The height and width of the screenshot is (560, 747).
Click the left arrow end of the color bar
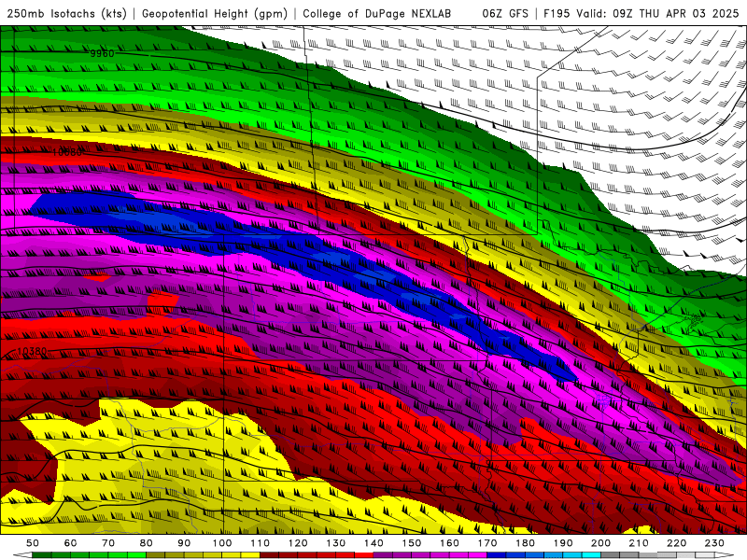pos(22,555)
